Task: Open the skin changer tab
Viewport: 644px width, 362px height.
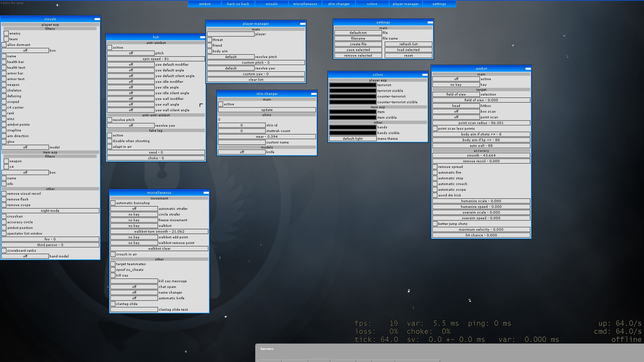Action: (x=338, y=4)
